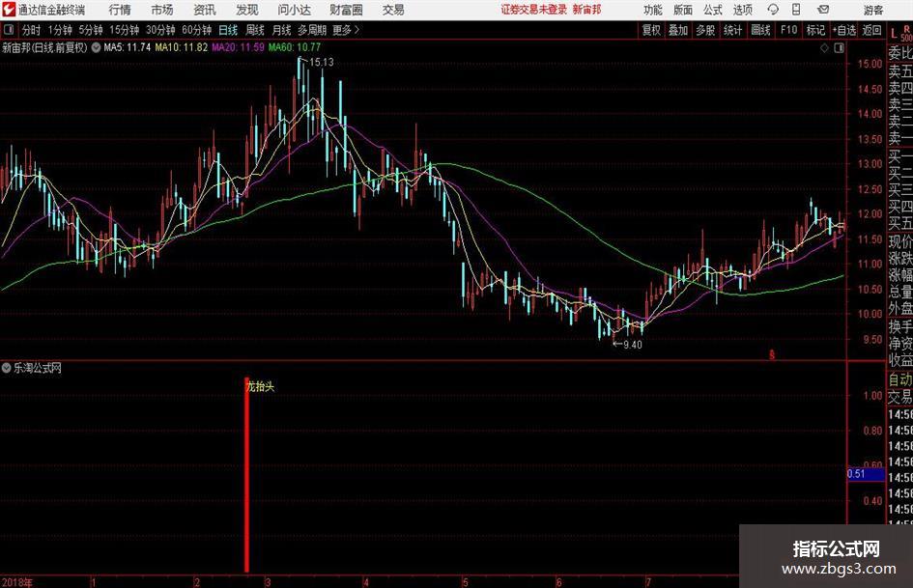Click the red 龙抬头 signal bar

coord(246,474)
